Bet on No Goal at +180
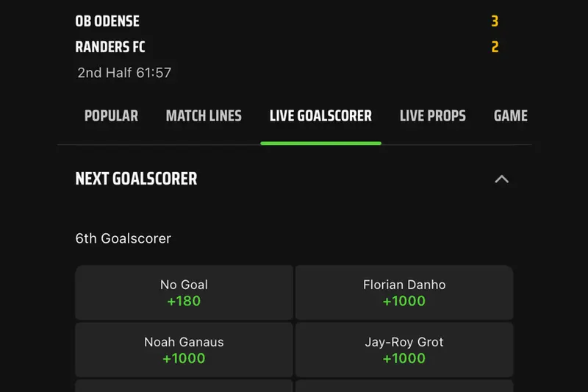Image resolution: width=588 pixels, height=392 pixels. click(x=184, y=293)
